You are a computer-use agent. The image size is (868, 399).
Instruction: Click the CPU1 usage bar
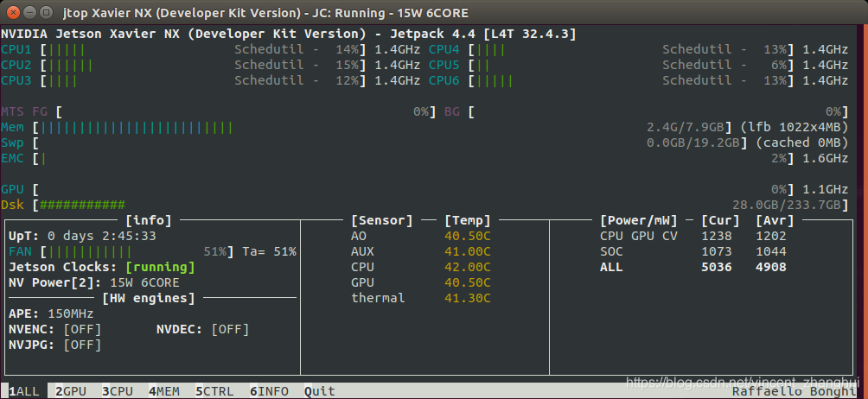(x=202, y=50)
